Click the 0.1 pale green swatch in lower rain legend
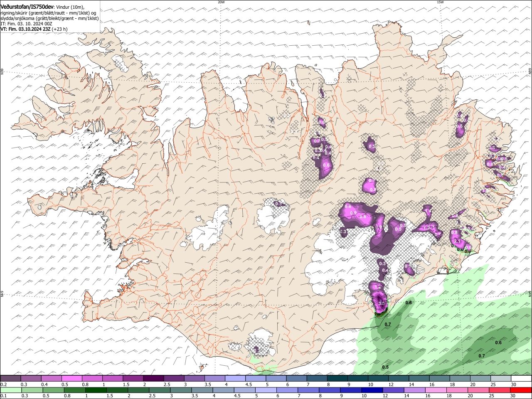532x399 pixels. [11, 390]
